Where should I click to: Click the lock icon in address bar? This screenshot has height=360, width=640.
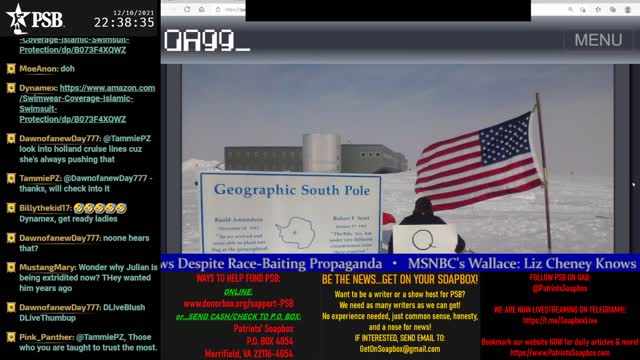point(218,9)
